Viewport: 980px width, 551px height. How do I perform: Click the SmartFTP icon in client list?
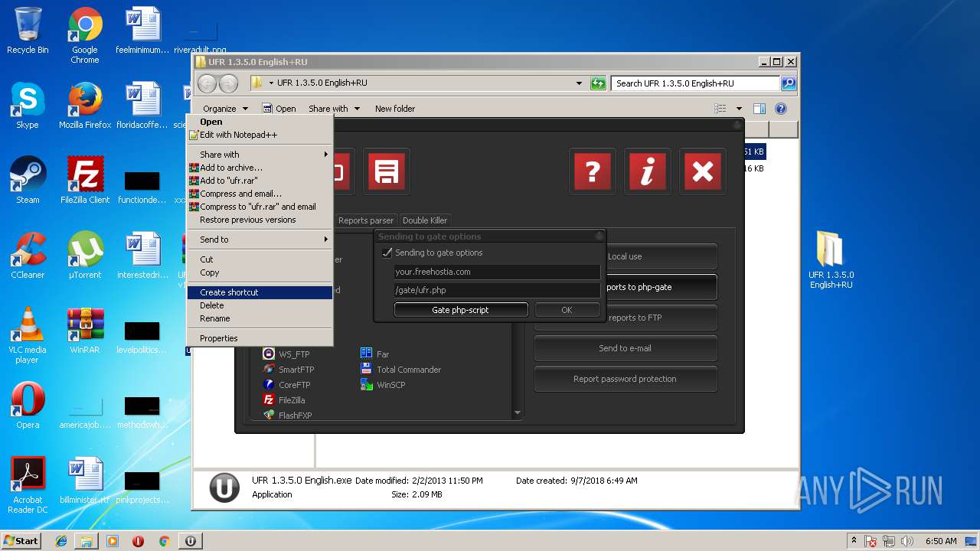pos(269,369)
